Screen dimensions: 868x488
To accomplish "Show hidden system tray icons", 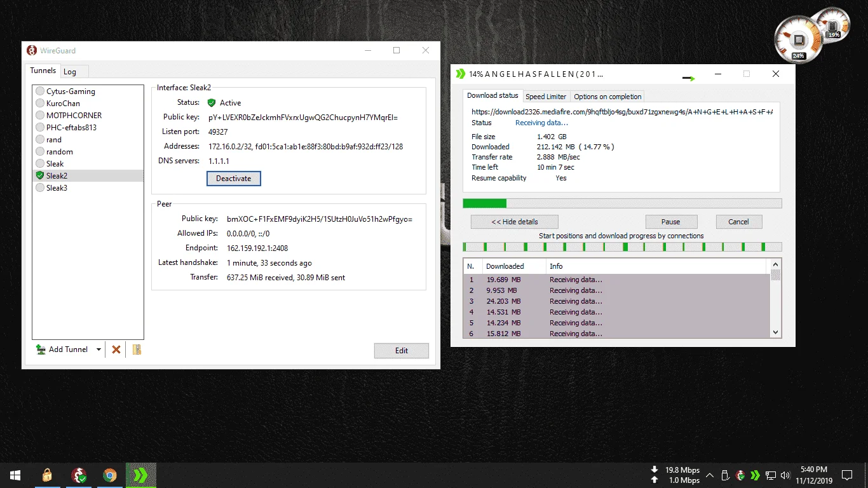I will coord(710,475).
